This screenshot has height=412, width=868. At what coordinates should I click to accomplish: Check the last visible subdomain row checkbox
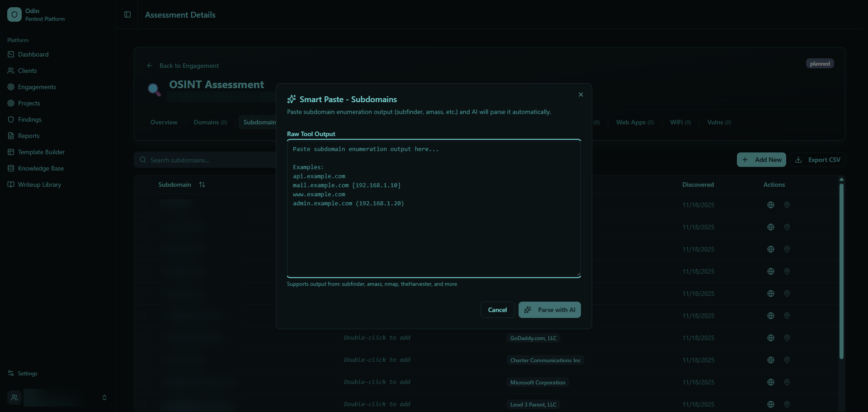point(142,404)
